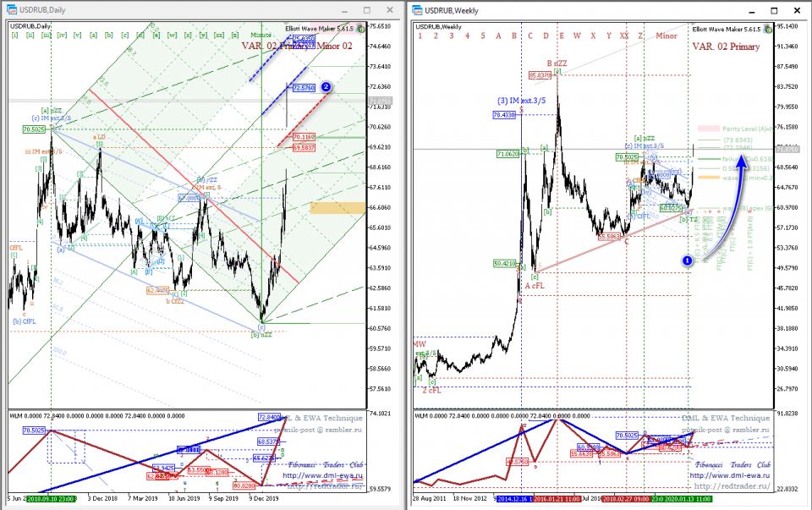The width and height of the screenshot is (812, 510).
Task: Click the 69.5837 red price label
Action: (x=304, y=147)
